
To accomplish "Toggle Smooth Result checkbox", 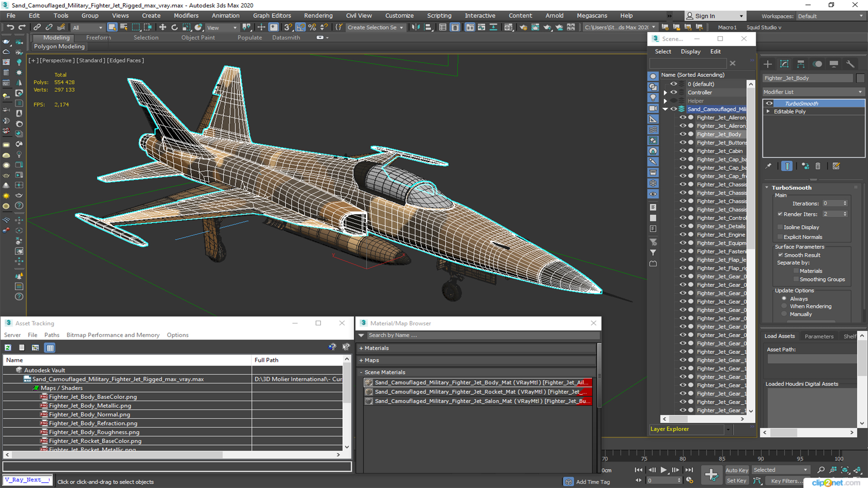I will (780, 255).
